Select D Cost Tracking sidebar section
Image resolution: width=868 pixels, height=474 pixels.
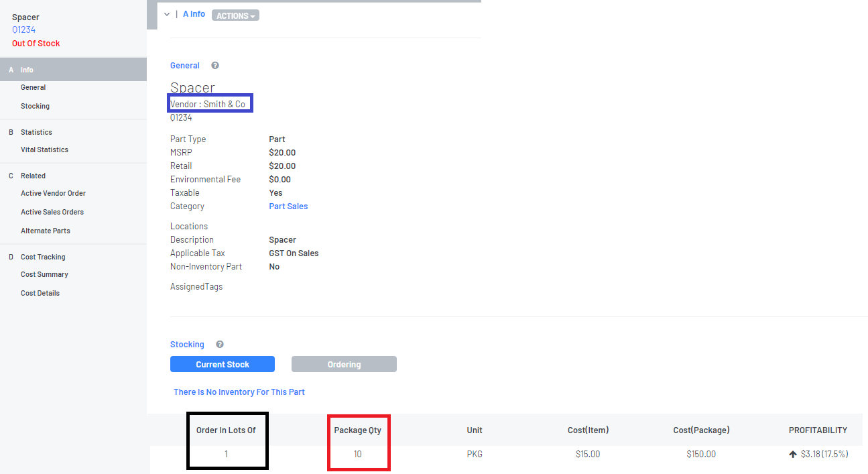pyautogui.click(x=43, y=257)
